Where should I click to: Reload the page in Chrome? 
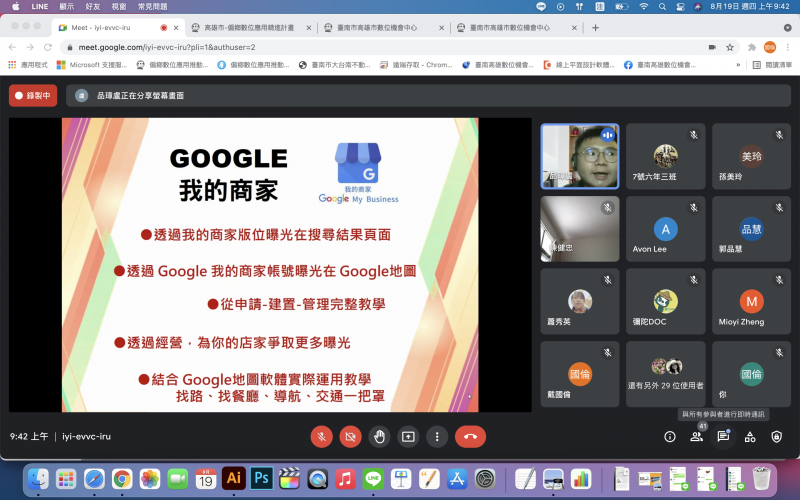(48, 47)
